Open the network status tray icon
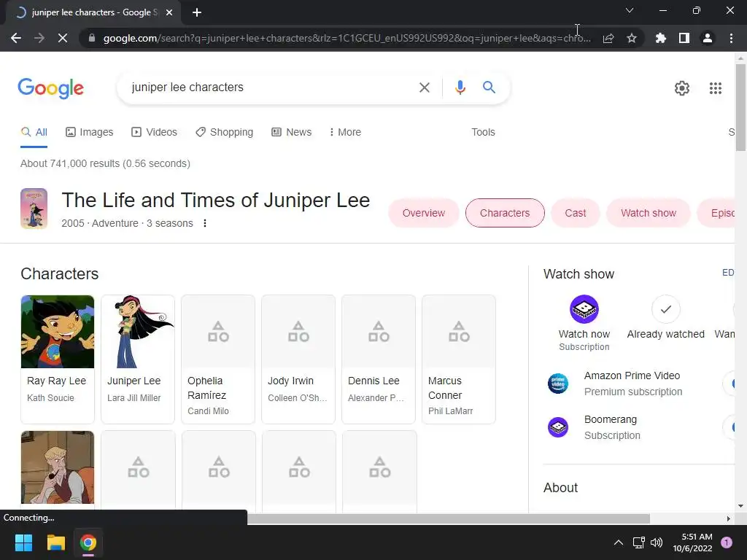 [x=638, y=542]
